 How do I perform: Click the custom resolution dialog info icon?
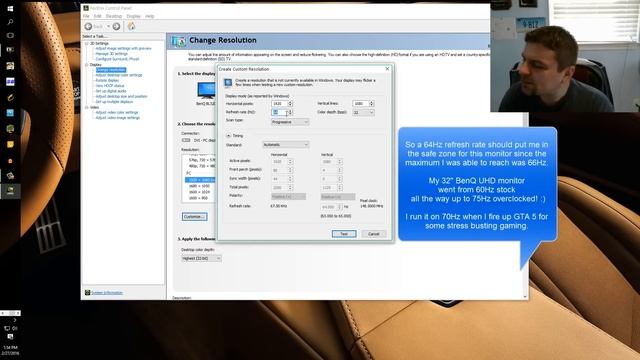[x=228, y=83]
